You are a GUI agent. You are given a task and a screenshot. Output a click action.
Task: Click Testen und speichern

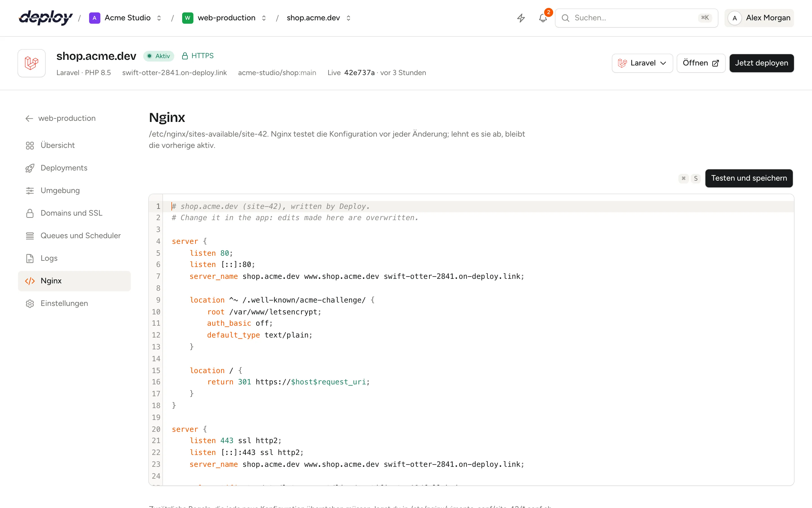pyautogui.click(x=749, y=178)
